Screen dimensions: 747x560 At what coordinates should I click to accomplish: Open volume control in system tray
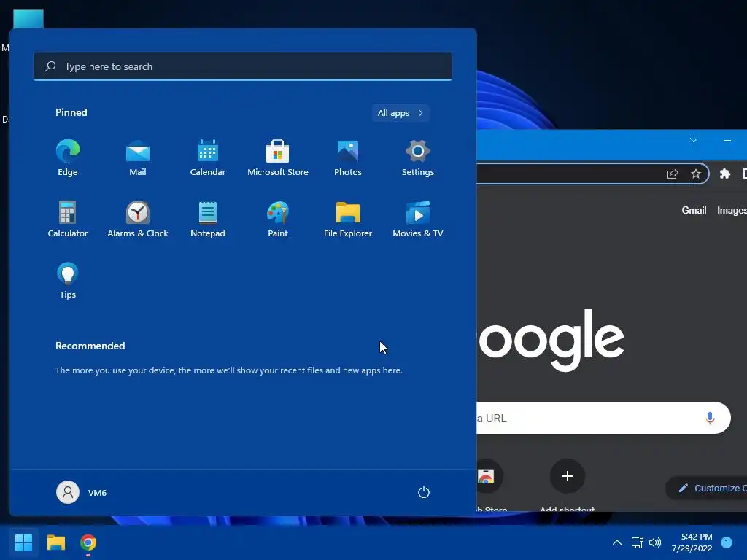[x=655, y=542]
